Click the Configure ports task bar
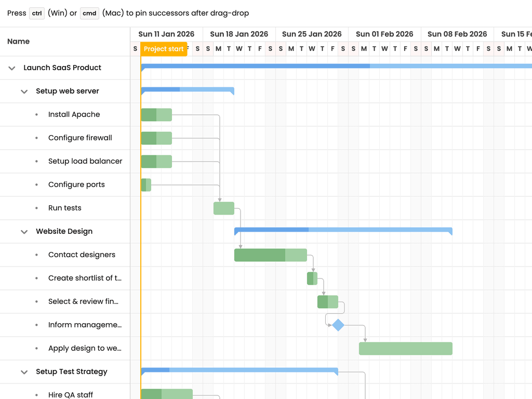 [146, 185]
